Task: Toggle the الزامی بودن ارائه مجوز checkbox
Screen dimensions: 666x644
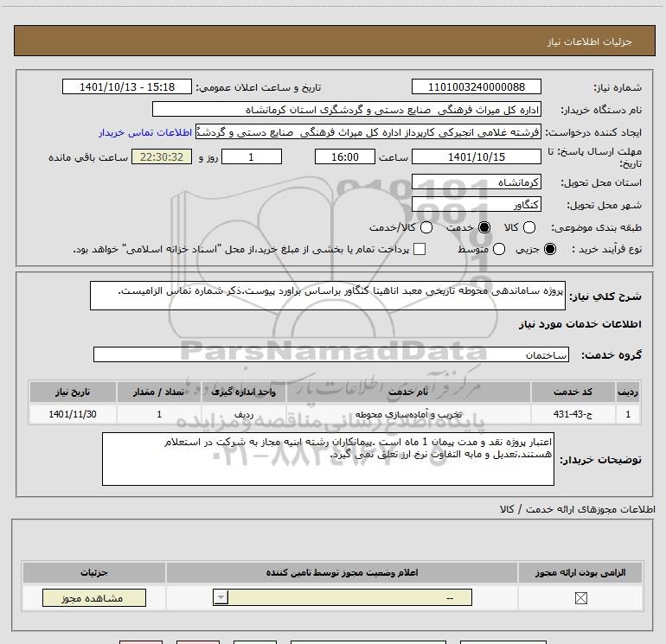Action: (x=580, y=598)
